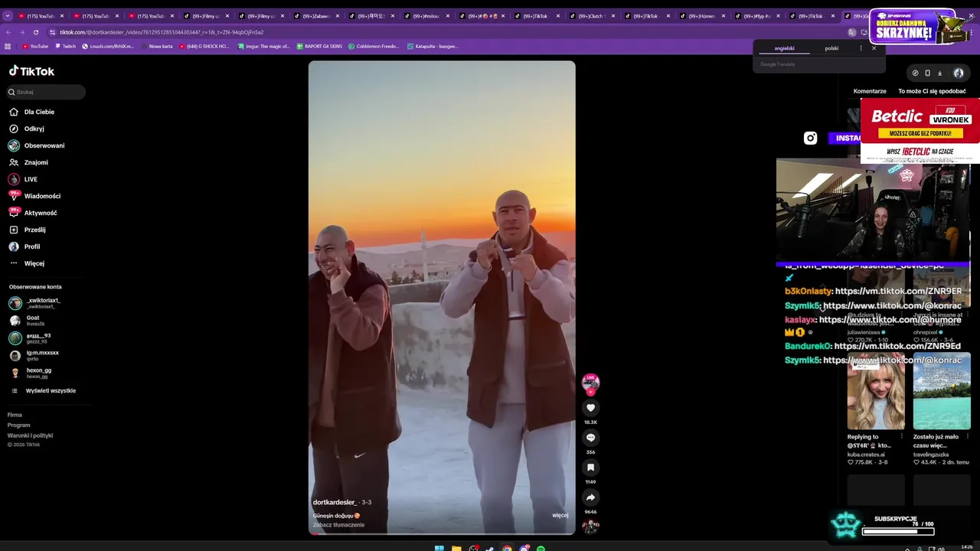Switch to the Komentarze tab

tap(870, 91)
